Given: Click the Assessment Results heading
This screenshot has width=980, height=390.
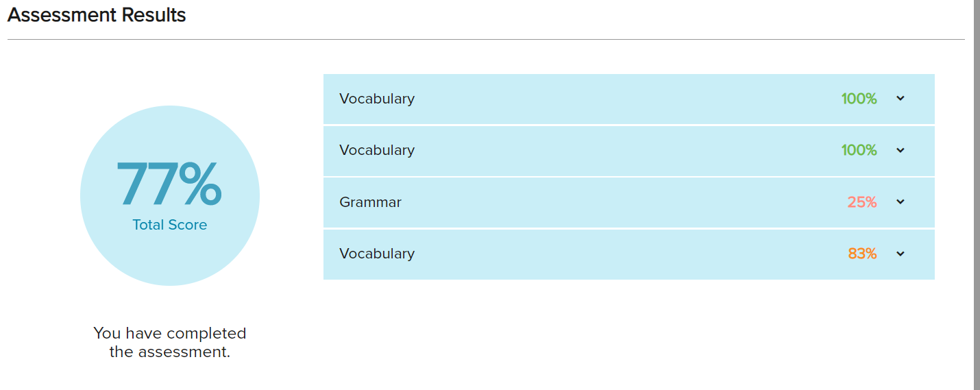Looking at the screenshot, I should pyautogui.click(x=97, y=15).
